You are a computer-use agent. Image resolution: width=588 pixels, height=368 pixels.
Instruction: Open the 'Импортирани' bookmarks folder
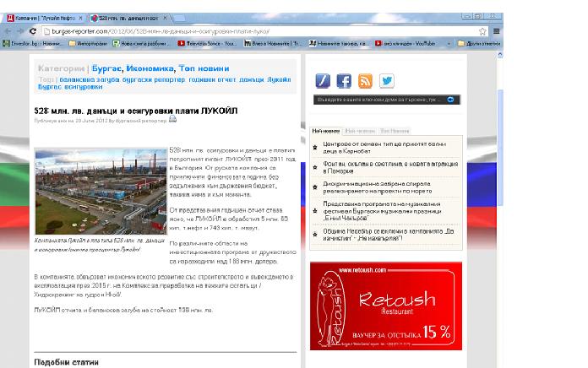[x=89, y=44]
